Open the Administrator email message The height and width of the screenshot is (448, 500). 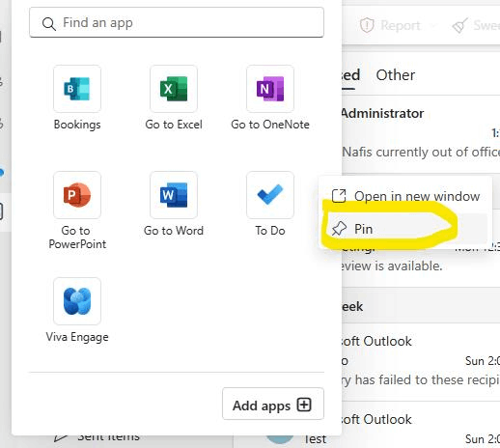coord(421,133)
